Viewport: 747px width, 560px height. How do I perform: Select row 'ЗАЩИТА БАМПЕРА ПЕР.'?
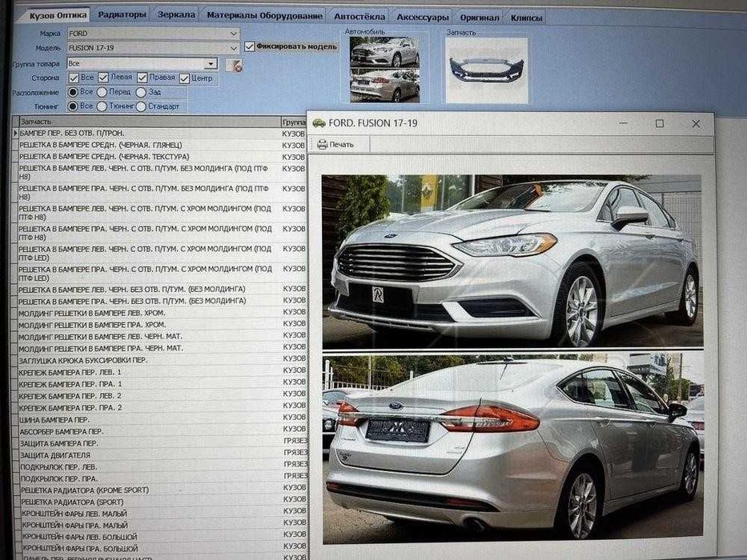tap(161, 443)
